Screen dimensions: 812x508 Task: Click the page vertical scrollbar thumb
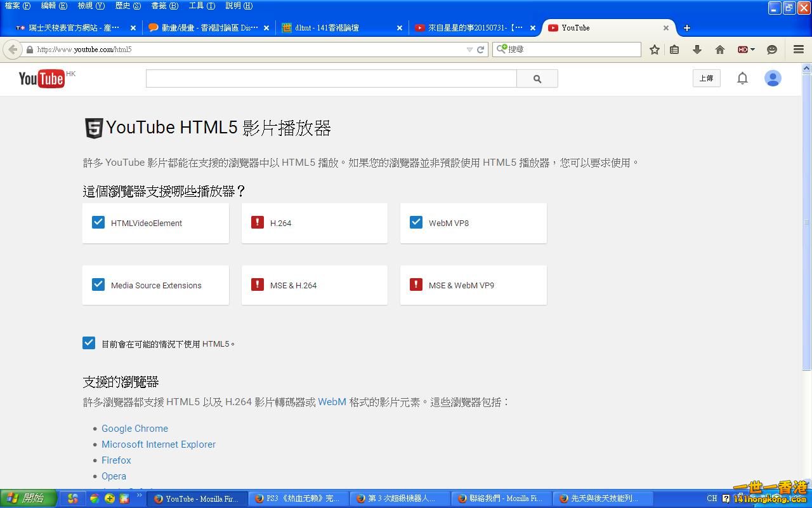(x=807, y=221)
